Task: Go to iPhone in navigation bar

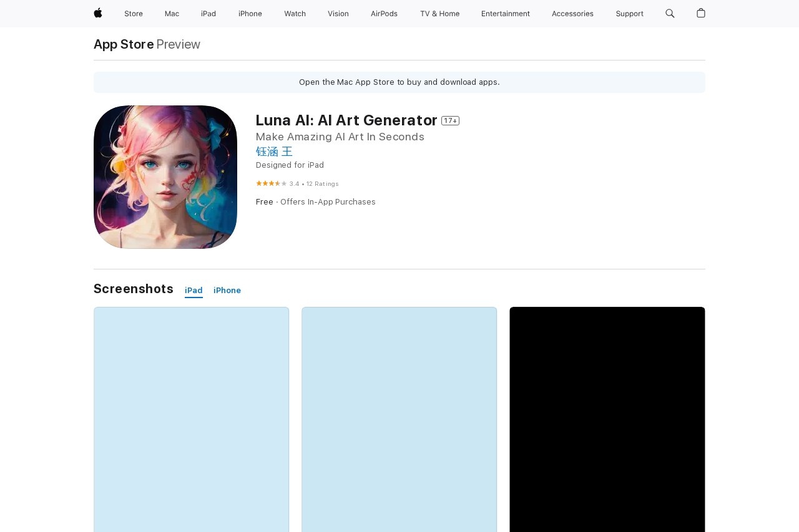Action: tap(250, 14)
